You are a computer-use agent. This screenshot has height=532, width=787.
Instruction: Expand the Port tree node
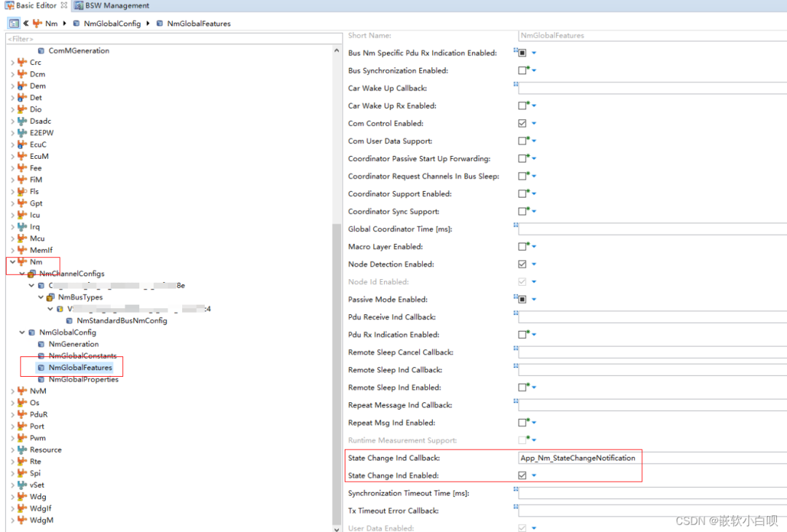12,426
